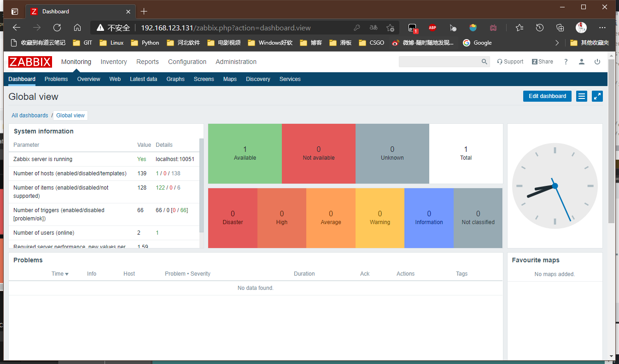Click the blue Information severity tile
The image size is (619, 364).
(429, 218)
